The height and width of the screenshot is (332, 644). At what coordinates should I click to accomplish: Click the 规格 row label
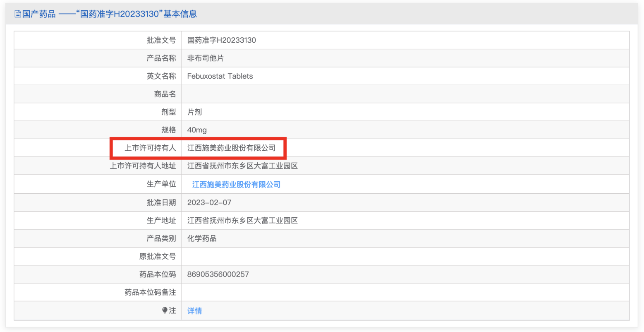coord(168,130)
